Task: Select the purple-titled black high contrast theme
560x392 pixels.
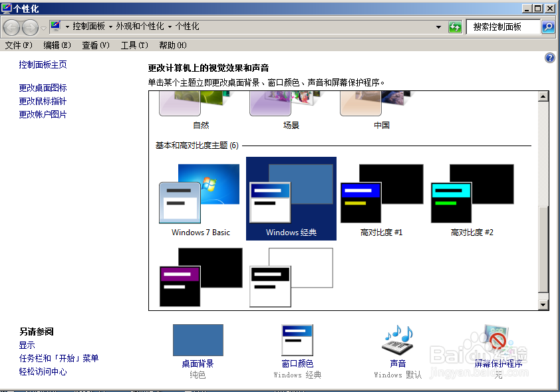Action: coord(201,278)
